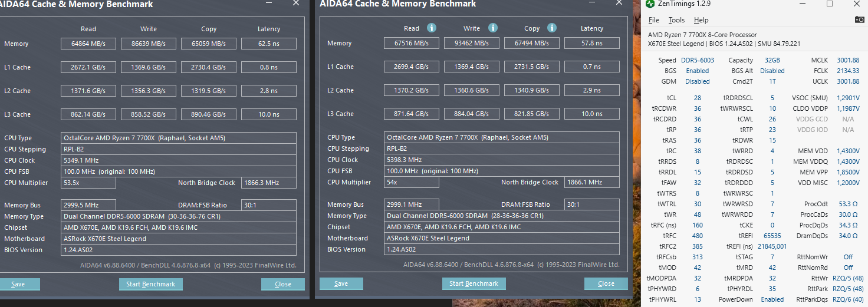Viewport: 868px width, 307px height.
Task: Maximize the ZenTimings window
Action: click(830, 4)
